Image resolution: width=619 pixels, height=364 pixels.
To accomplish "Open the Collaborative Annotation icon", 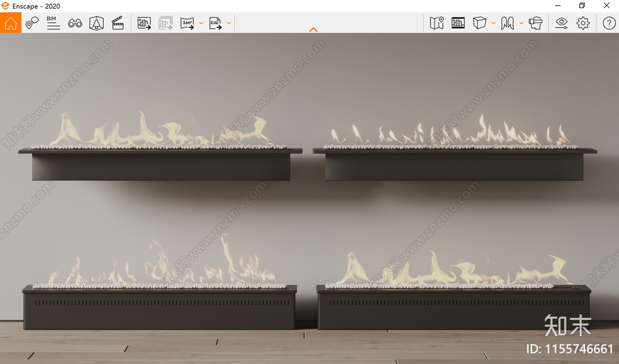I will pos(96,23).
